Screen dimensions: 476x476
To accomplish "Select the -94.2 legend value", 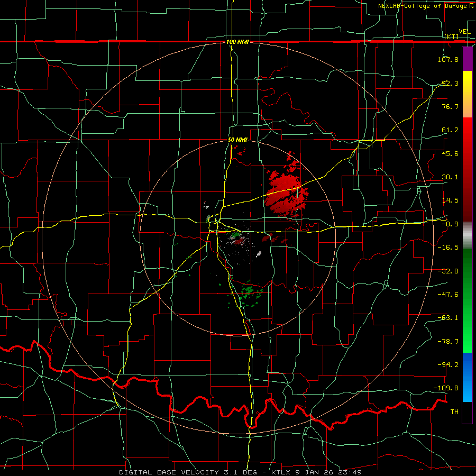I will click(448, 365).
